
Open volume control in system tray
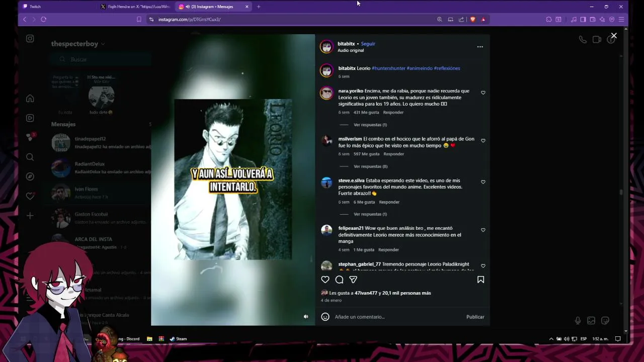[567, 339]
